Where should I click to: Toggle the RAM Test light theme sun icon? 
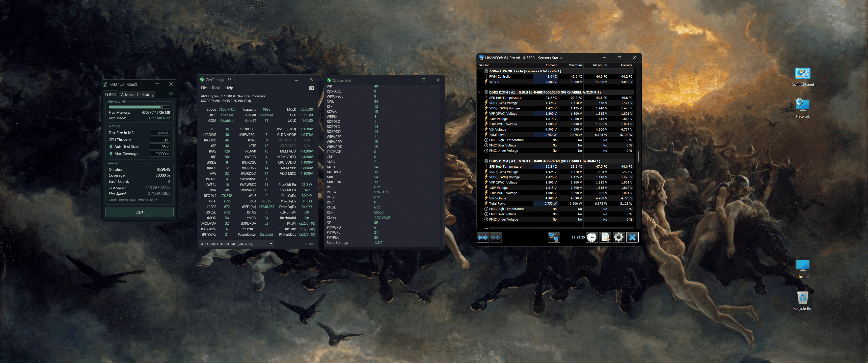click(x=171, y=94)
